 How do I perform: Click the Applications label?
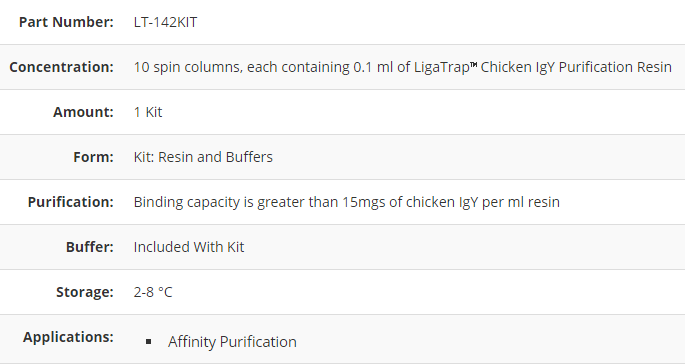(68, 337)
